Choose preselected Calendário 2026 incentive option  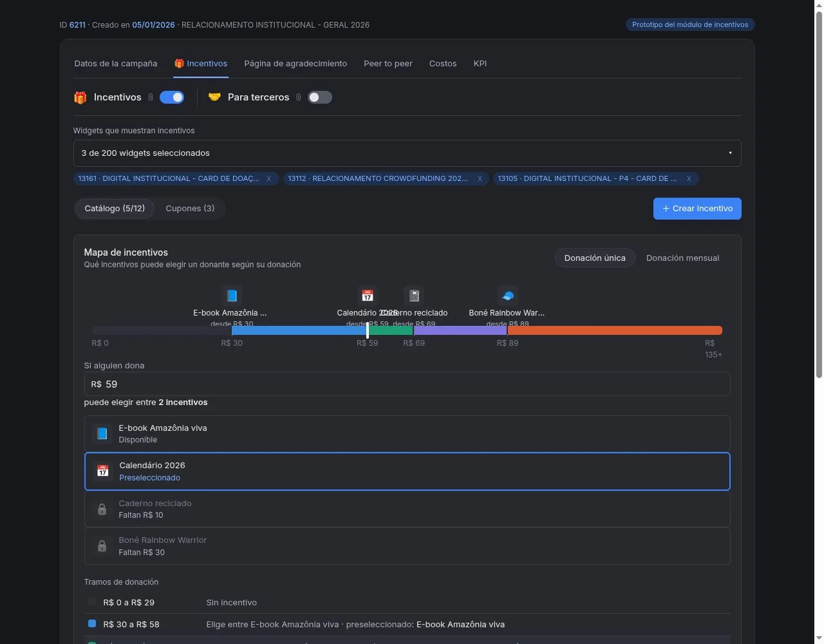pos(407,471)
